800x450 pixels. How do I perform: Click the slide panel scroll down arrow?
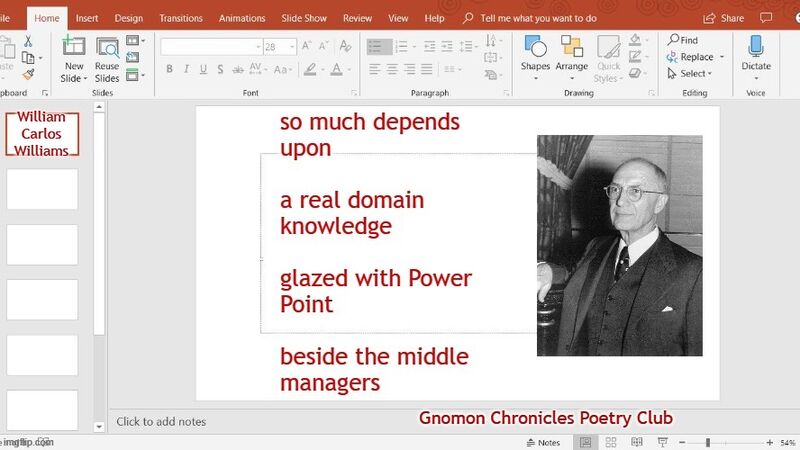click(x=99, y=427)
